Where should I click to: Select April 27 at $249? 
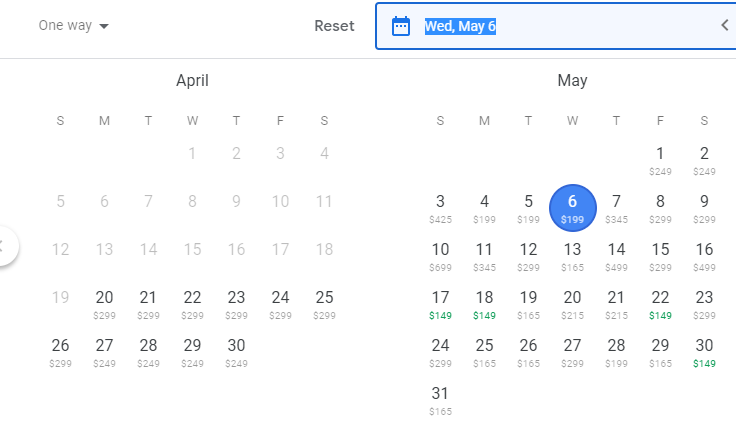coord(104,350)
